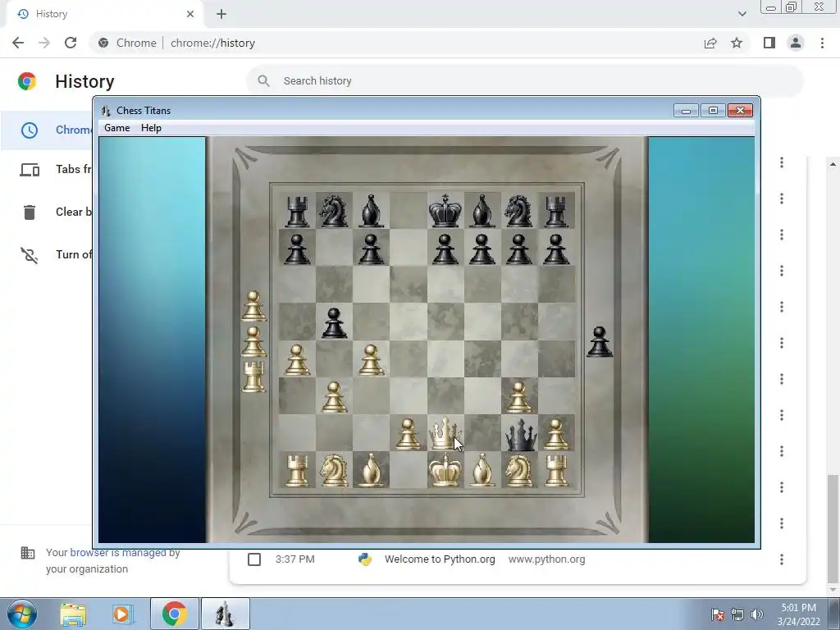Open more actions for the python.org entry

(782, 559)
